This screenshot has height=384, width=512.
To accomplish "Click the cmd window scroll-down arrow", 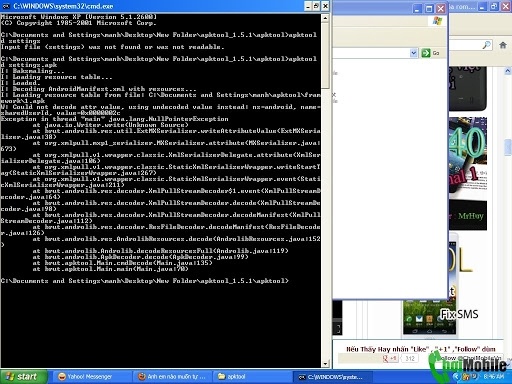I will pyautogui.click(x=325, y=364).
